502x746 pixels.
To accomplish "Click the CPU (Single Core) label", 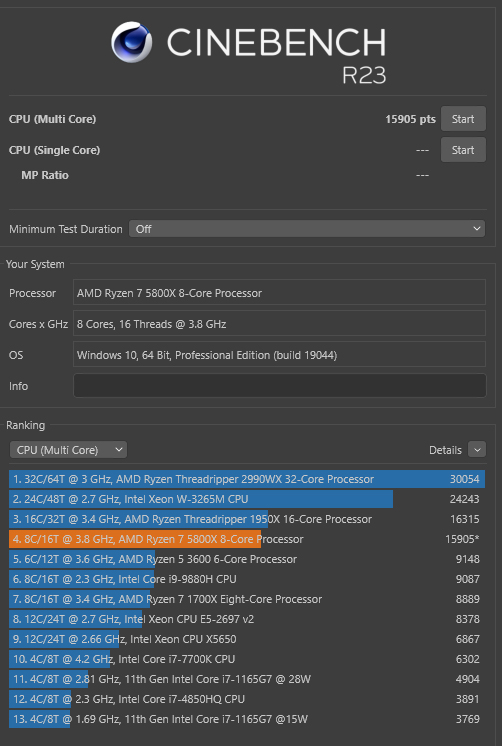I will pyautogui.click(x=54, y=150).
